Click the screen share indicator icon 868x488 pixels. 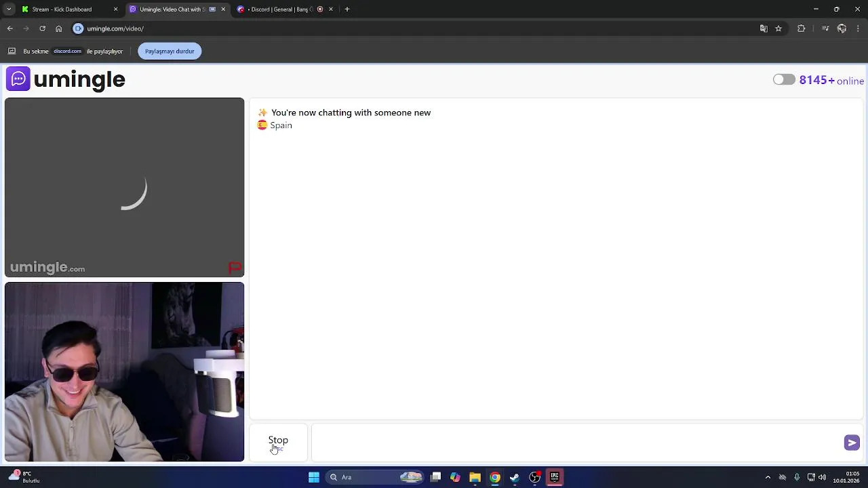[x=12, y=51]
